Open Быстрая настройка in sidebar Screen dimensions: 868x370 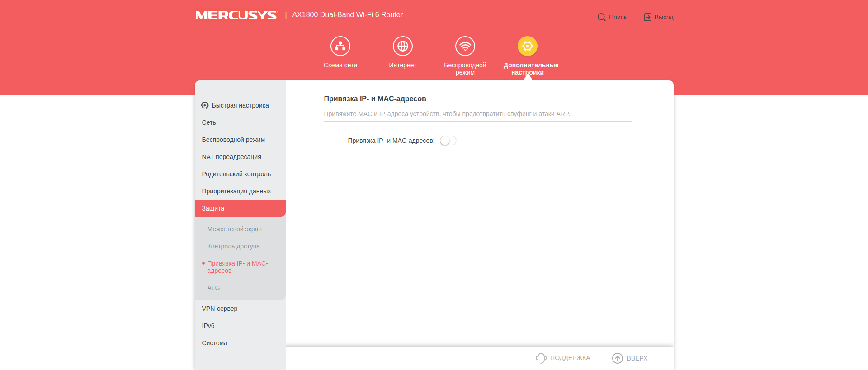coord(240,105)
